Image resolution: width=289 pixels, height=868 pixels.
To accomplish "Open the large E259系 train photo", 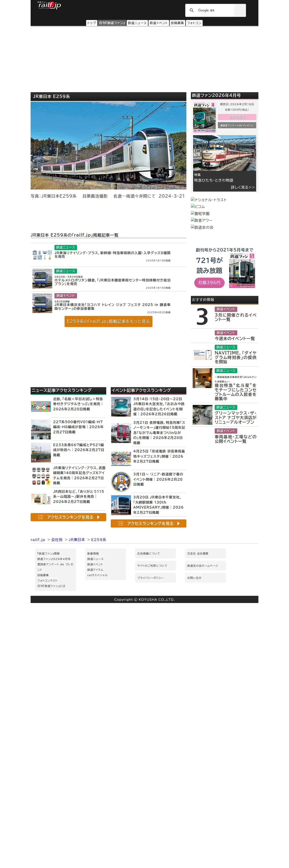I will 108,146.
